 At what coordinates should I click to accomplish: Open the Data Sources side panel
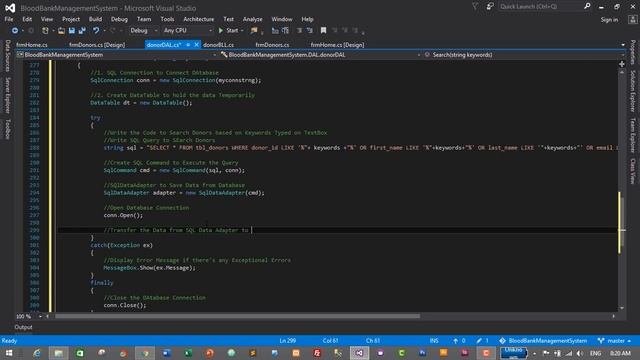[x=7, y=56]
